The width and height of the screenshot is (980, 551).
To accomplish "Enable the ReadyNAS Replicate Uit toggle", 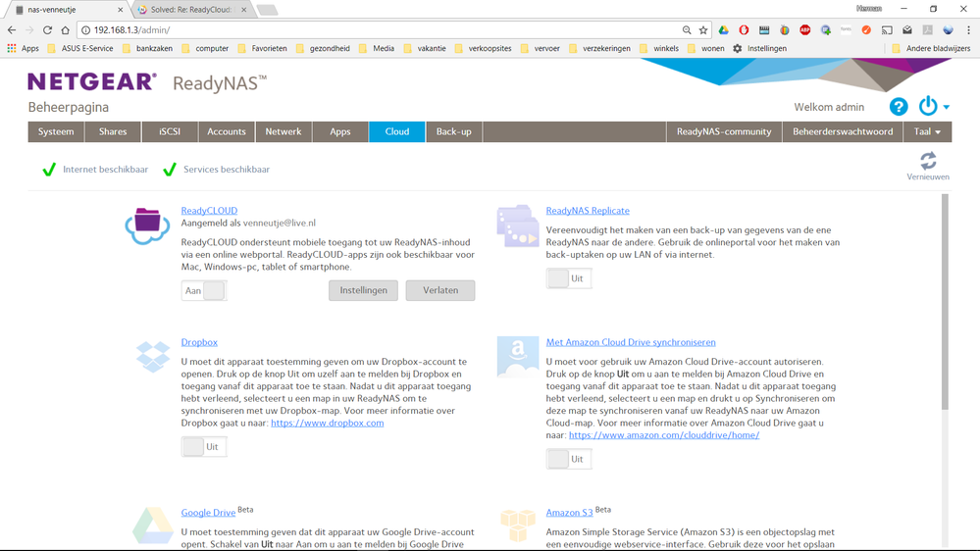I will [x=569, y=278].
